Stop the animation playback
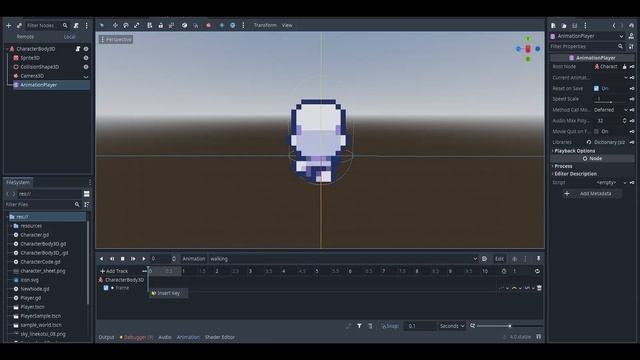640x360 pixels. tap(122, 259)
